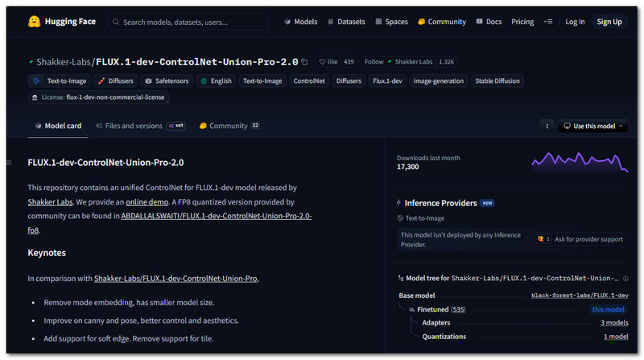
Task: Open the Models page in top navigation
Action: (300, 22)
